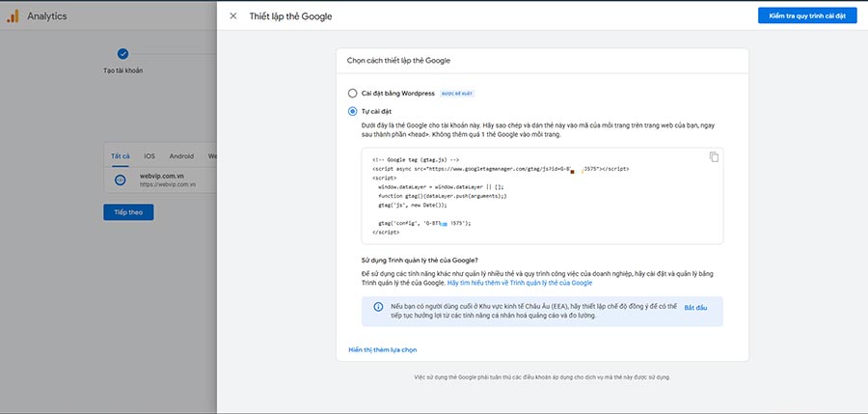868x414 pixels.
Task: Click Sử dụng Trình quản lý thẻ của Google heading
Action: point(420,260)
